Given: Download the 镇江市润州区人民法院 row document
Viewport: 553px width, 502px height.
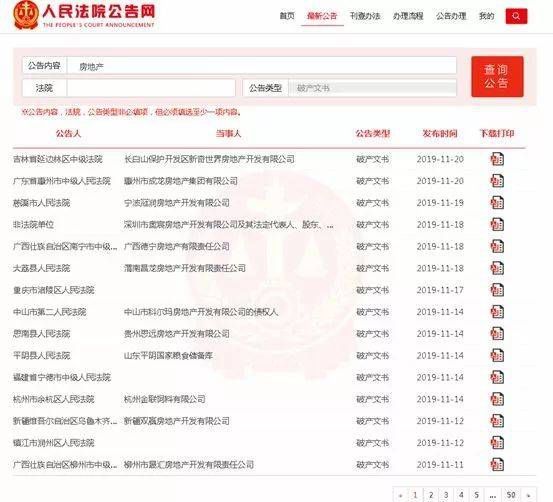Looking at the screenshot, I should tap(497, 443).
